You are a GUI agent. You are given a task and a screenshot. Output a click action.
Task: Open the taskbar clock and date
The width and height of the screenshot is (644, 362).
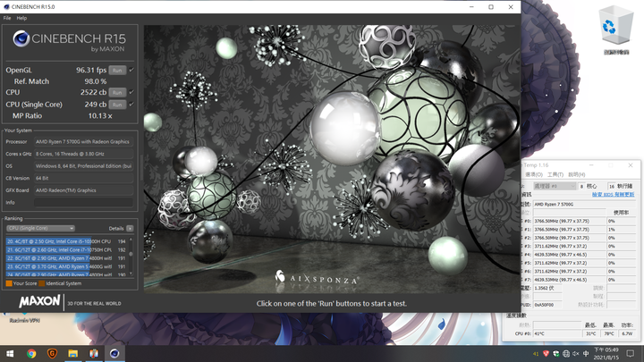606,354
